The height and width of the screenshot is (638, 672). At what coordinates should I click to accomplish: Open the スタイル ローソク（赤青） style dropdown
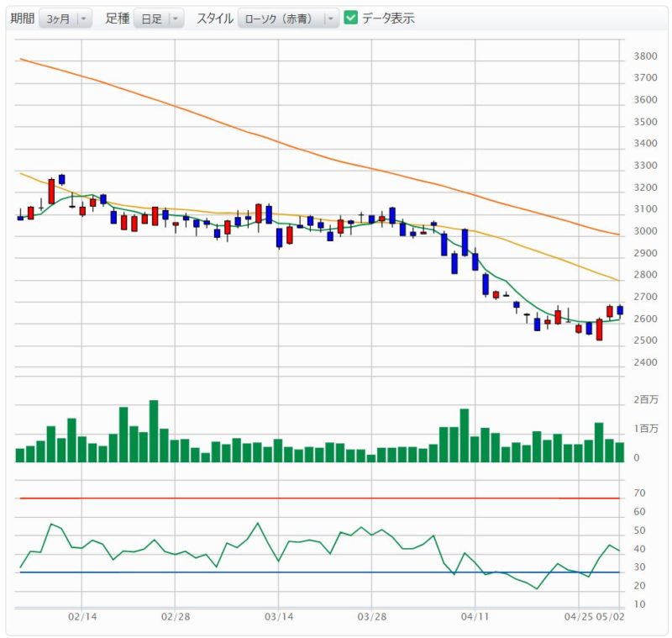(x=288, y=18)
